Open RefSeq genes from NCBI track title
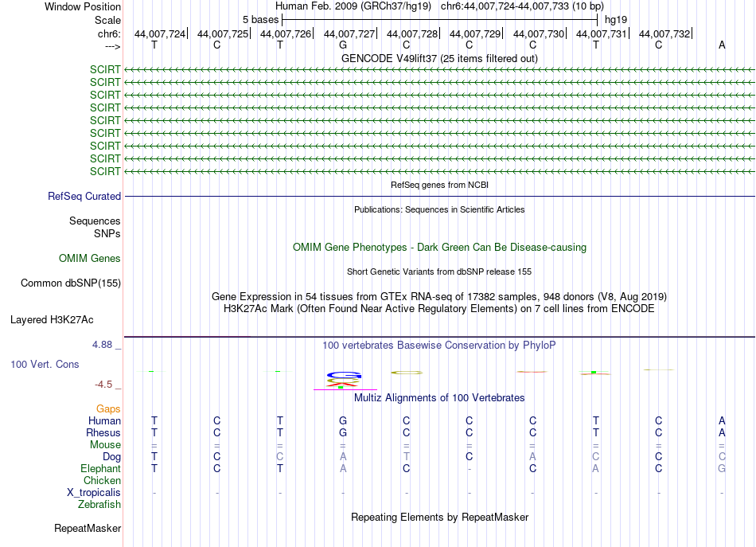Image resolution: width=756 pixels, height=547 pixels. tap(439, 185)
